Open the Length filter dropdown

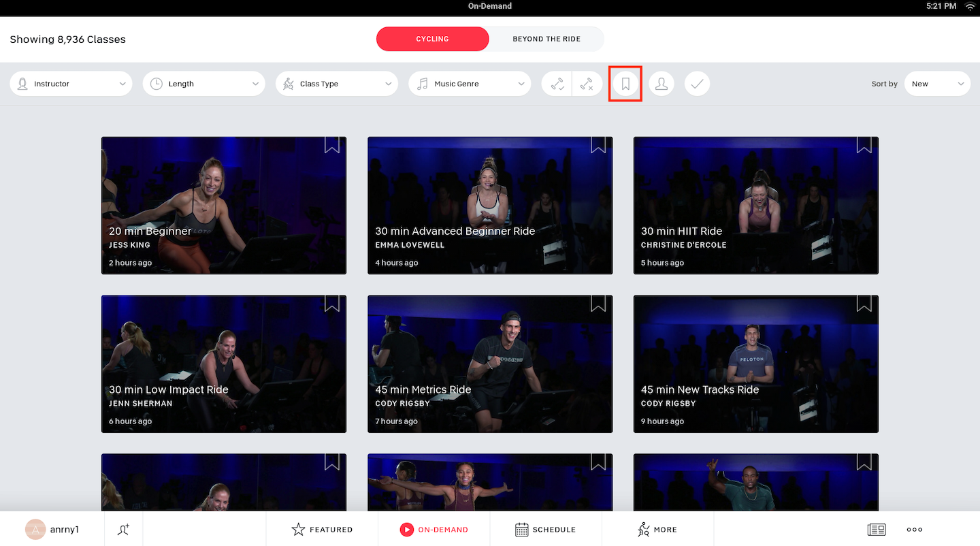coord(203,84)
